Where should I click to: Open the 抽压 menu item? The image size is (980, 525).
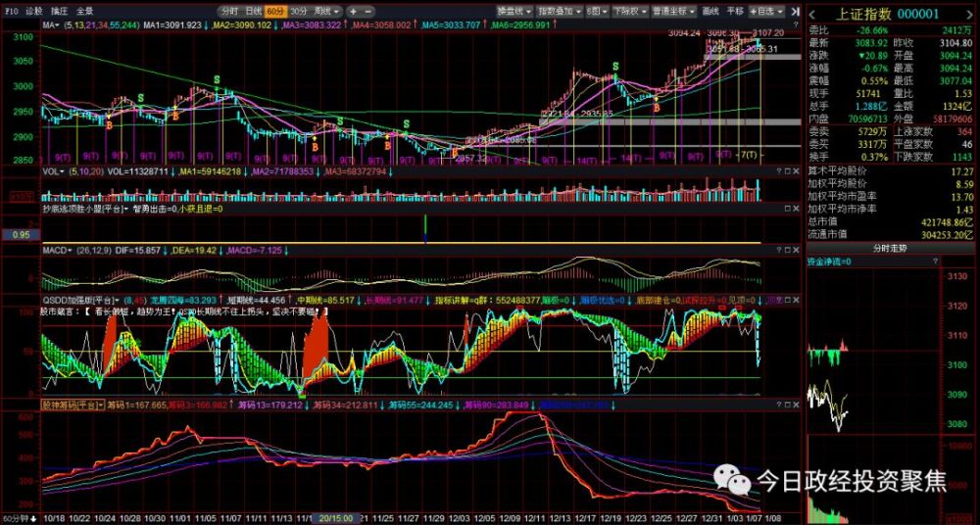[60, 11]
